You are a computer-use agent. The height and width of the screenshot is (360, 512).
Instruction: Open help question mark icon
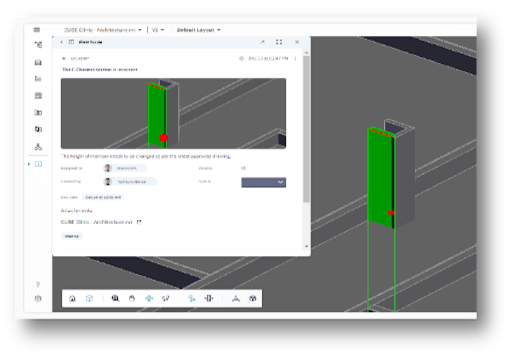38,284
